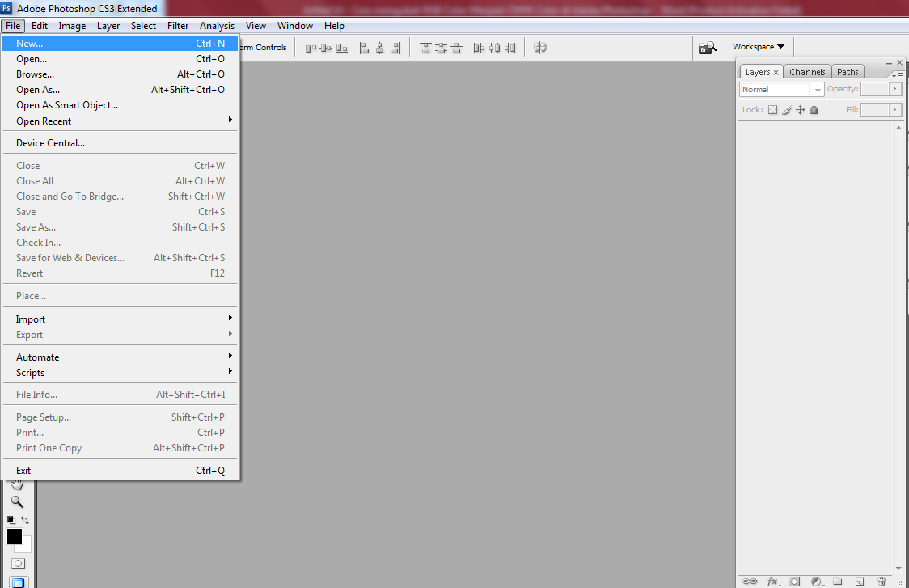Click the Distribute top edges icon

pos(425,49)
